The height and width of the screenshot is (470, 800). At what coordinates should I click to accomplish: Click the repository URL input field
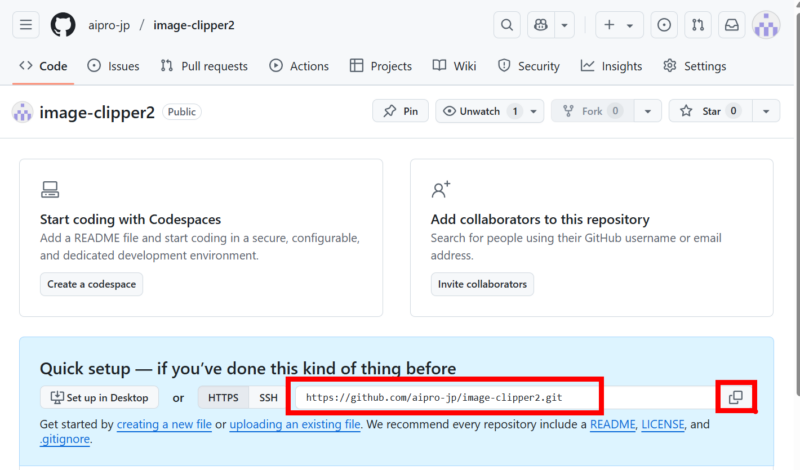(505, 398)
